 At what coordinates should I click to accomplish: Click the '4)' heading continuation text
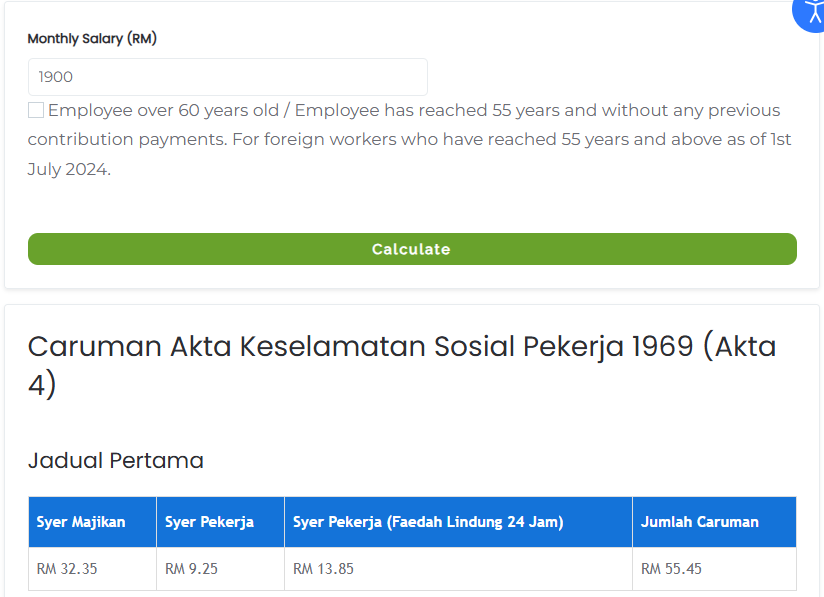(x=42, y=385)
